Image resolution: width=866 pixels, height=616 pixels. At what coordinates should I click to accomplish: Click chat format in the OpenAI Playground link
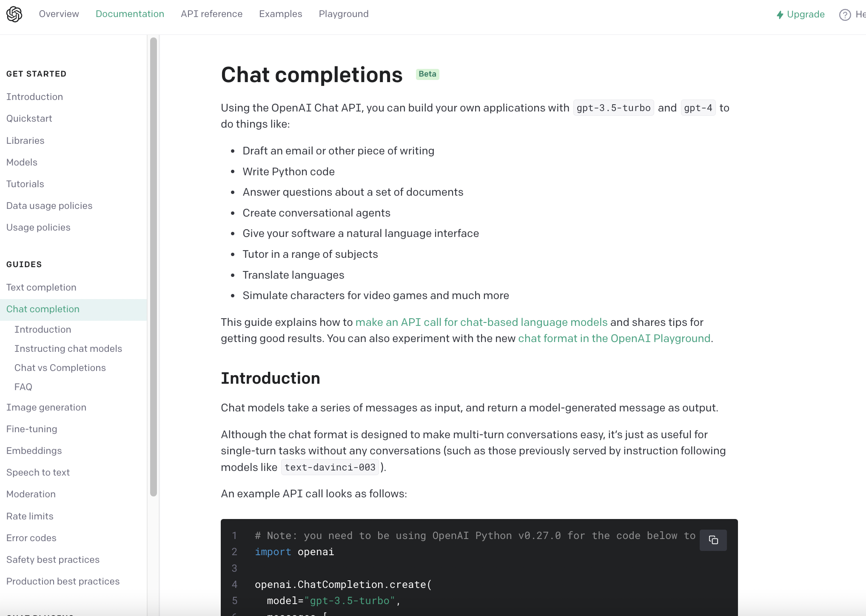pos(614,338)
